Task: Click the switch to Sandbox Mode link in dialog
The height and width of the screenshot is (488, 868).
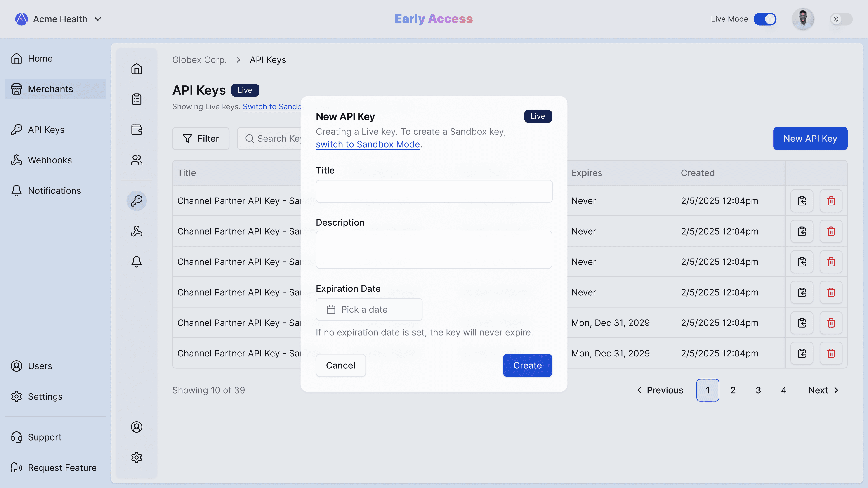Action: tap(368, 144)
